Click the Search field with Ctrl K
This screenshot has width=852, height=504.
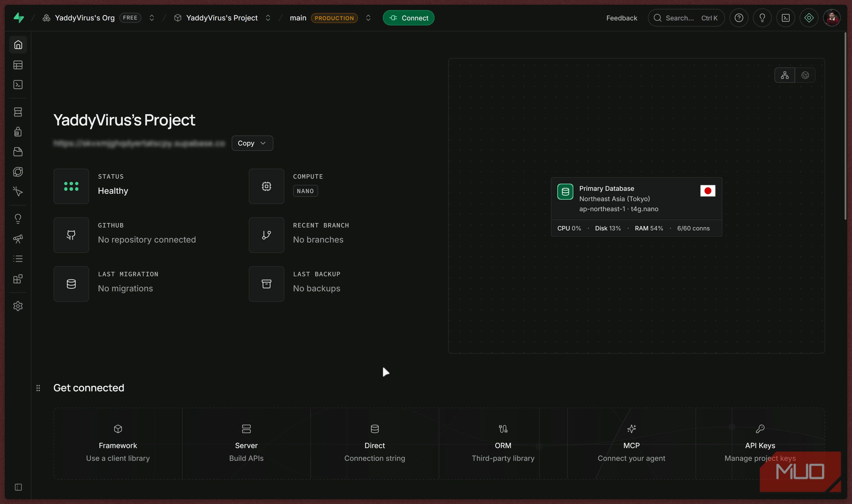pyautogui.click(x=686, y=18)
